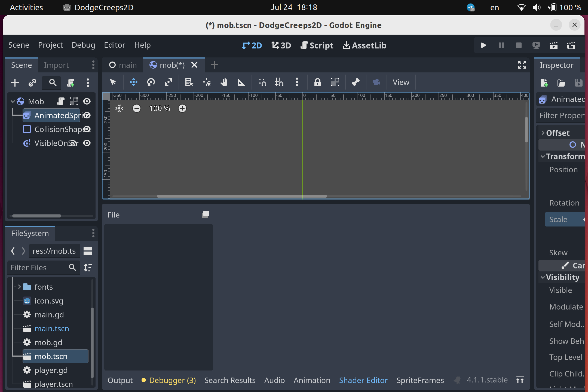588x392 pixels.
Task: Expand the fonts folder in FileSystem
Action: pos(19,287)
